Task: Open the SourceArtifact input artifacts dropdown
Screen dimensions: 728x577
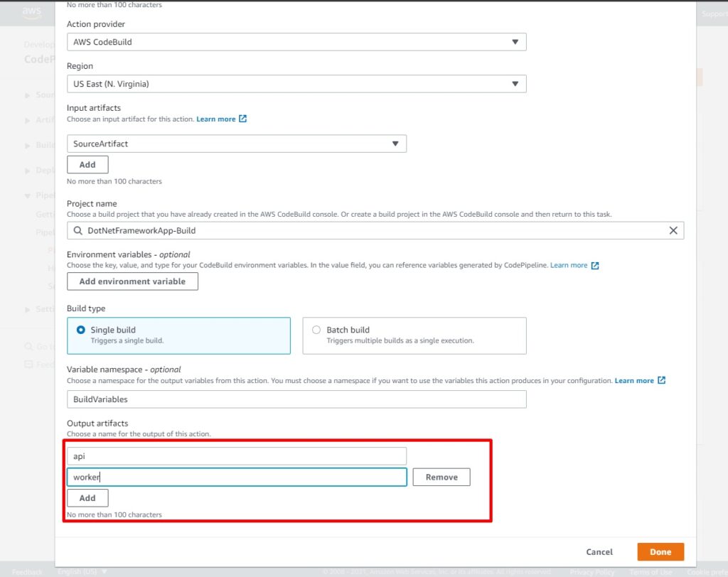Action: click(x=237, y=144)
